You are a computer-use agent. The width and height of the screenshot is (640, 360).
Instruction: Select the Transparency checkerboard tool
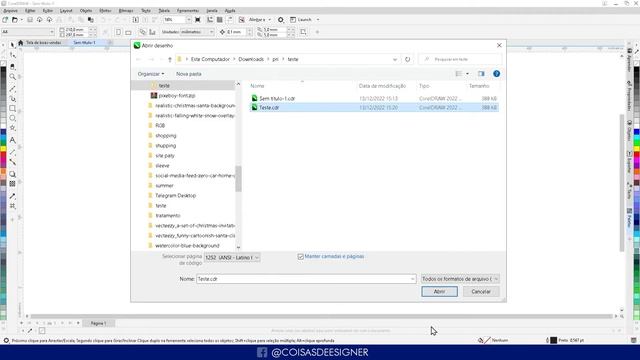click(13, 184)
